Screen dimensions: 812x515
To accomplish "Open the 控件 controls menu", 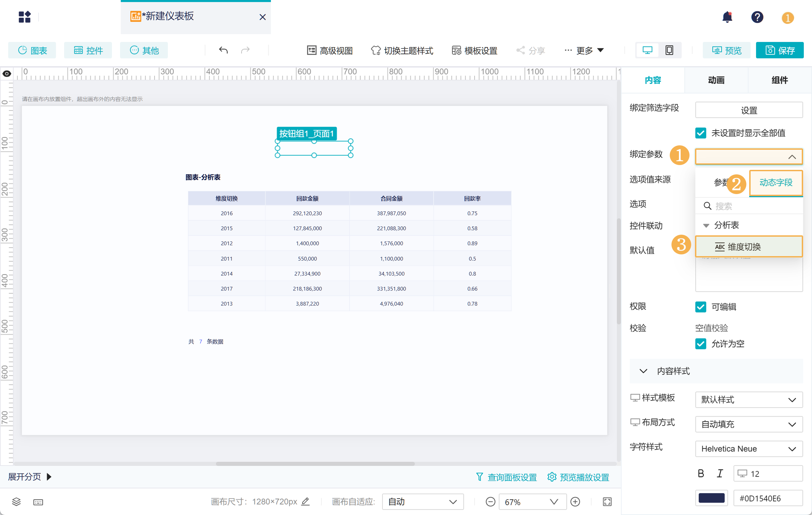I will click(x=88, y=50).
